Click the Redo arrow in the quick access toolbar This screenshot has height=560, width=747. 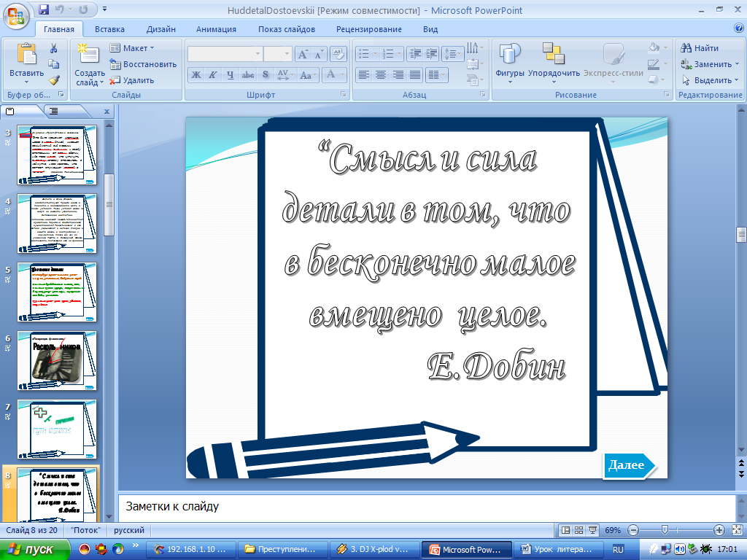[83, 9]
